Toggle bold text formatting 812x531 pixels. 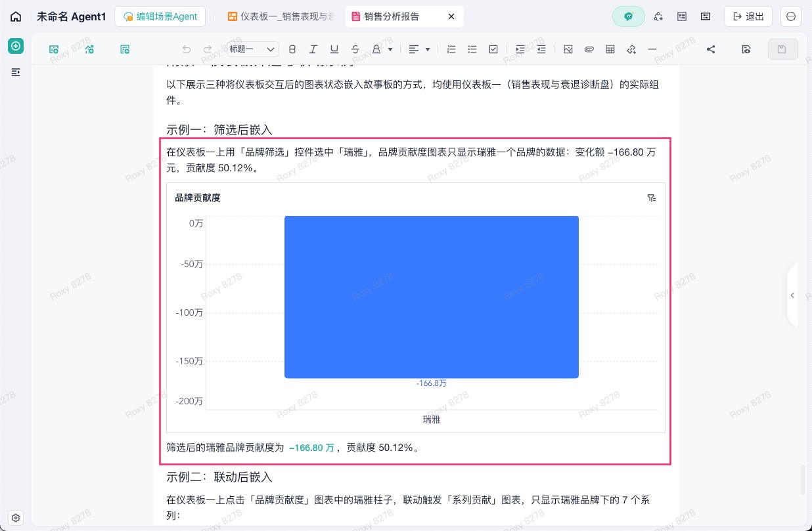[x=292, y=49]
